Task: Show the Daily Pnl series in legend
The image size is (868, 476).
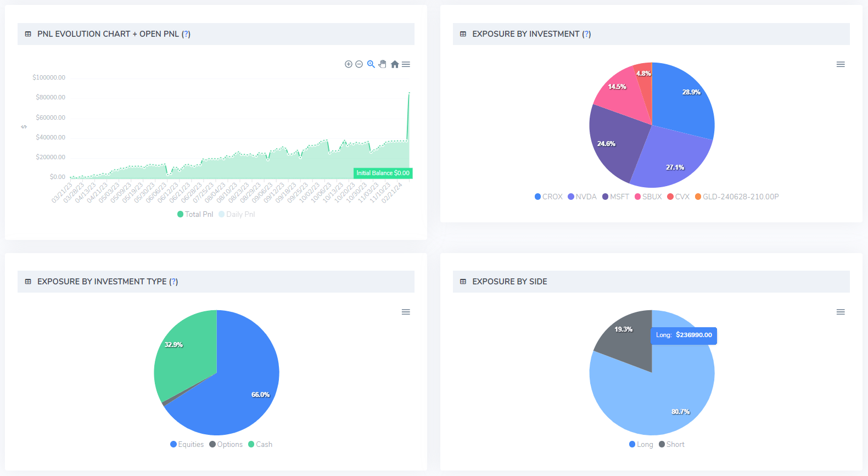Action: click(237, 214)
